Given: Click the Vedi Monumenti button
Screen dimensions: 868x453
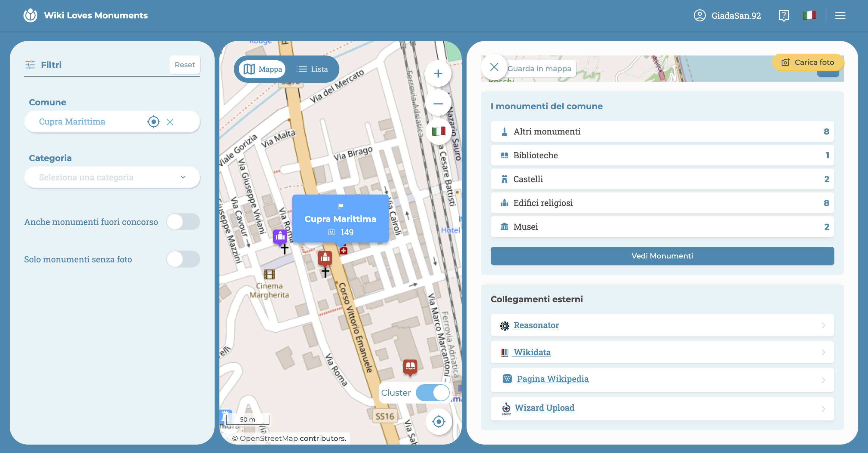Looking at the screenshot, I should tap(662, 256).
